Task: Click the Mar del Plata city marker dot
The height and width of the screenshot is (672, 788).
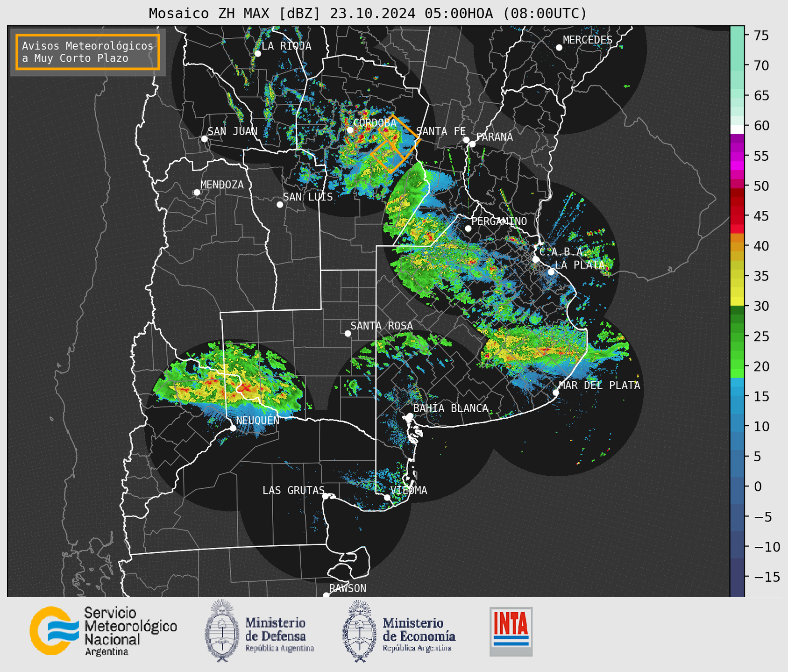Action: pyautogui.click(x=555, y=393)
